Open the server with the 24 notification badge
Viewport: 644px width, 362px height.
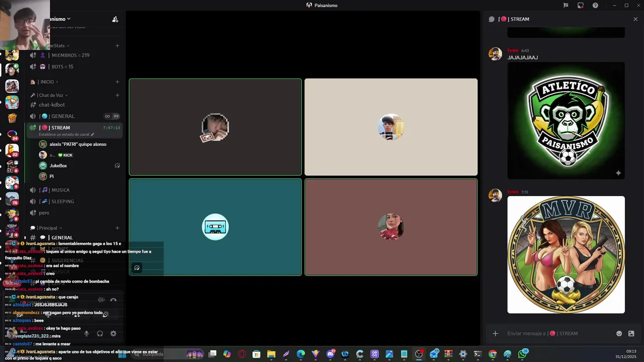pyautogui.click(x=12, y=135)
